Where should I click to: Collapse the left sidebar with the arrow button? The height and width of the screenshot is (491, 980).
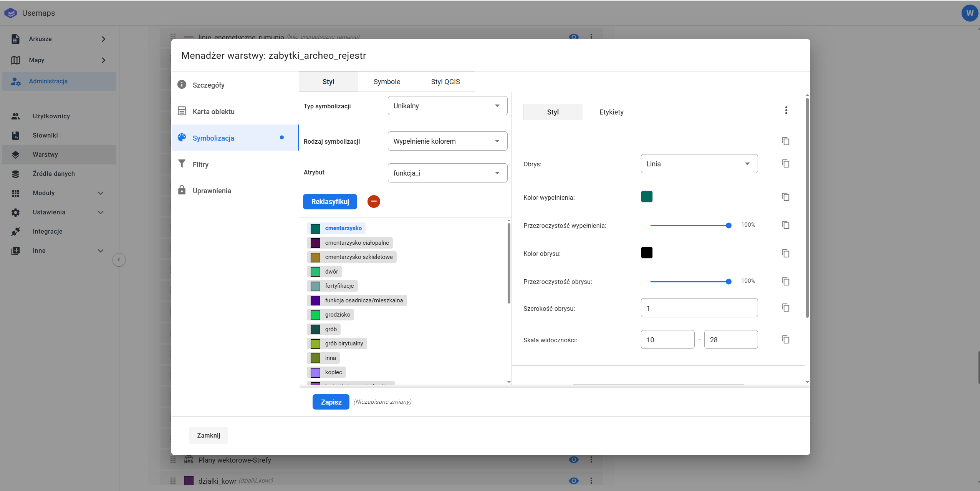pyautogui.click(x=119, y=260)
